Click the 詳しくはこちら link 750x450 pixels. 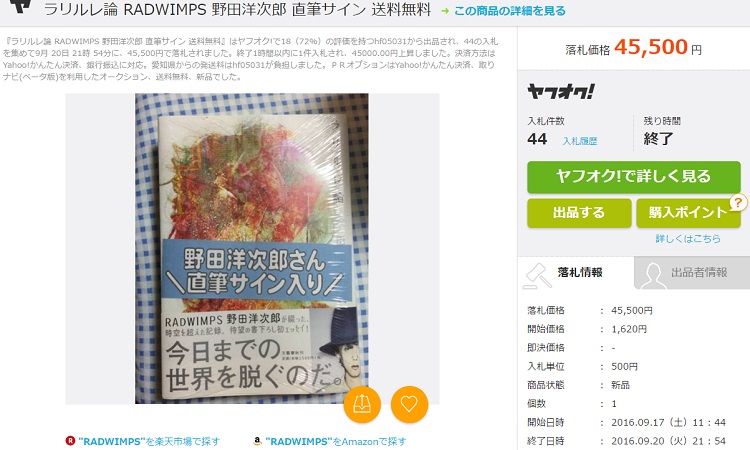(x=688, y=238)
